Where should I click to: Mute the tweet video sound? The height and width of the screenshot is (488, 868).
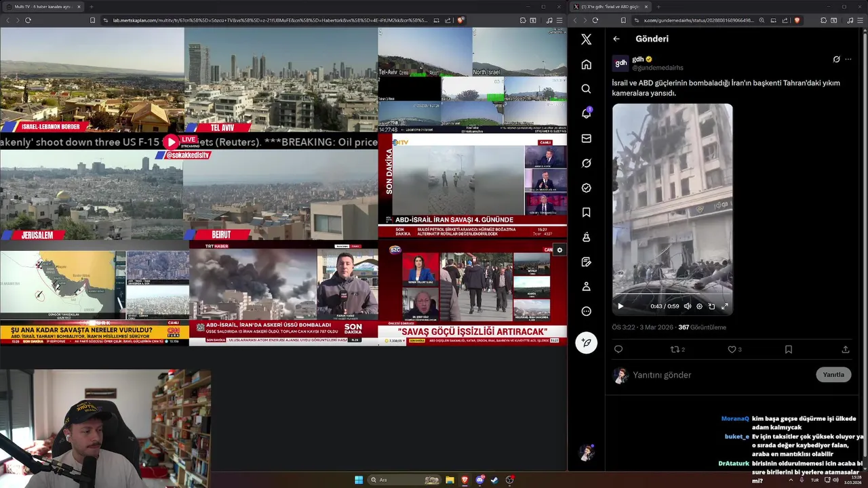pyautogui.click(x=687, y=306)
